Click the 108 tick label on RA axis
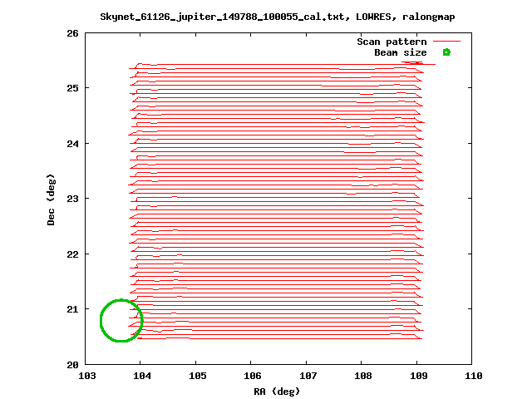This screenshot has height=399, width=532. (363, 377)
